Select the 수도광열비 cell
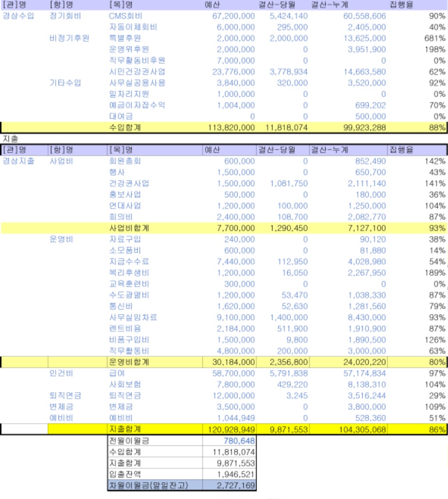The image size is (448, 499). coord(129,295)
